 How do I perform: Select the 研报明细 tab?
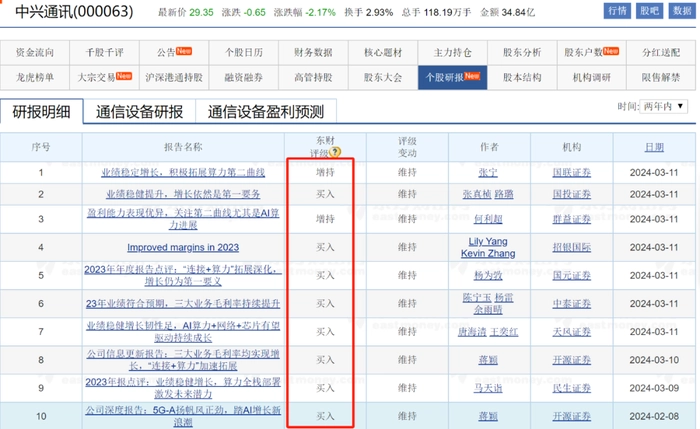point(43,112)
